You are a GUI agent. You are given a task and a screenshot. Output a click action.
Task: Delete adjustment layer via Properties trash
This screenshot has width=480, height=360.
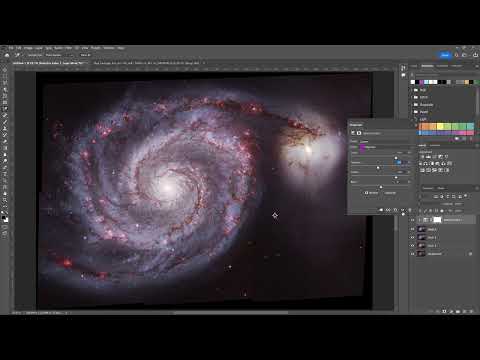coord(410,210)
